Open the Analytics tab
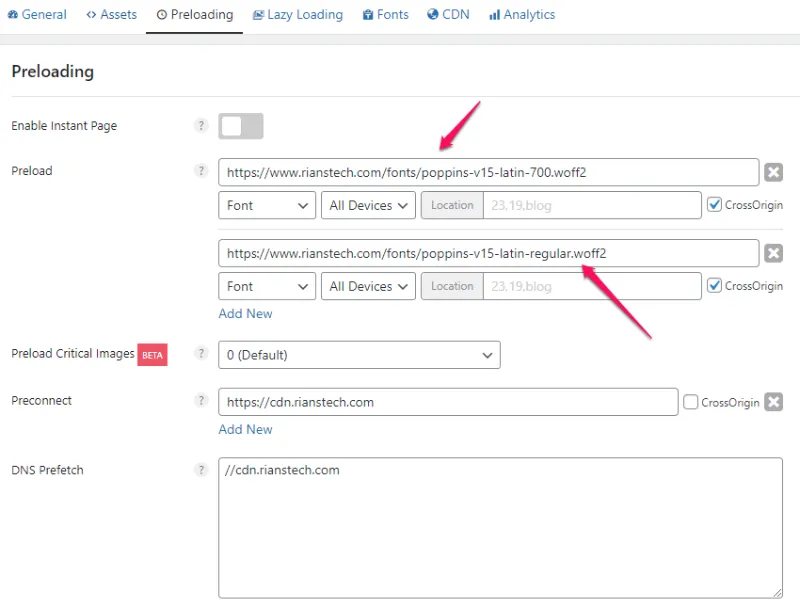 (521, 15)
